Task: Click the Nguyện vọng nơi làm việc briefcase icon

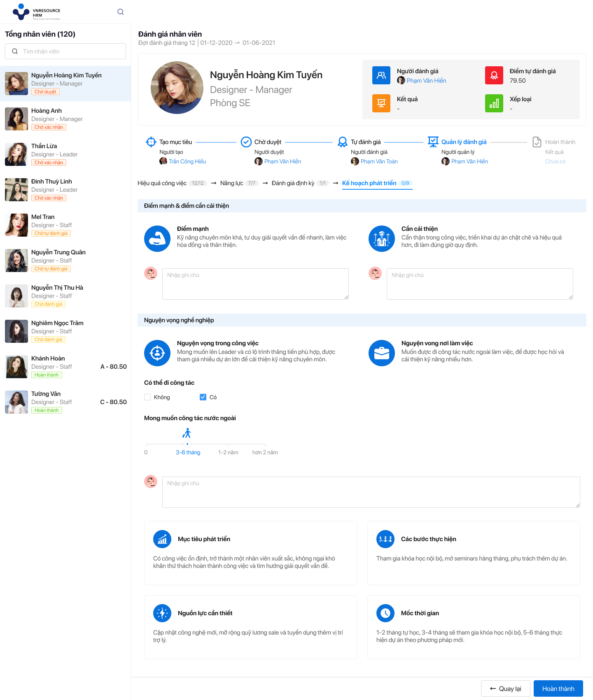Action: pyautogui.click(x=381, y=353)
